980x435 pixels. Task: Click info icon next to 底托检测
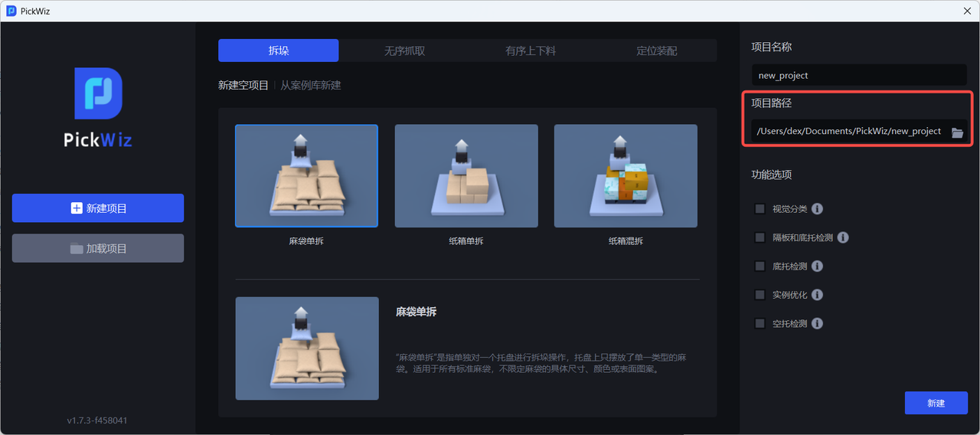(817, 267)
